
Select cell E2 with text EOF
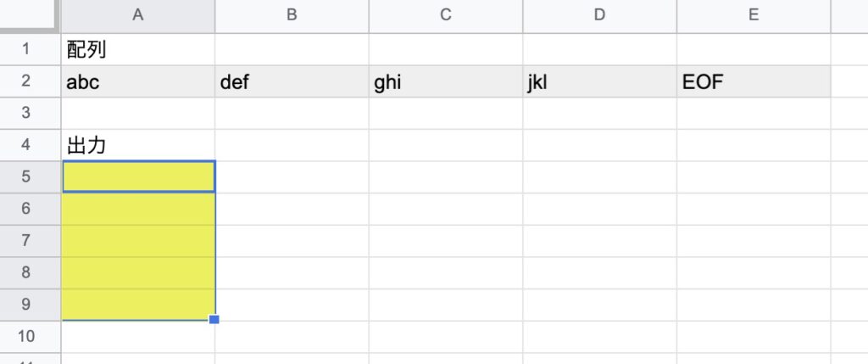tap(754, 82)
